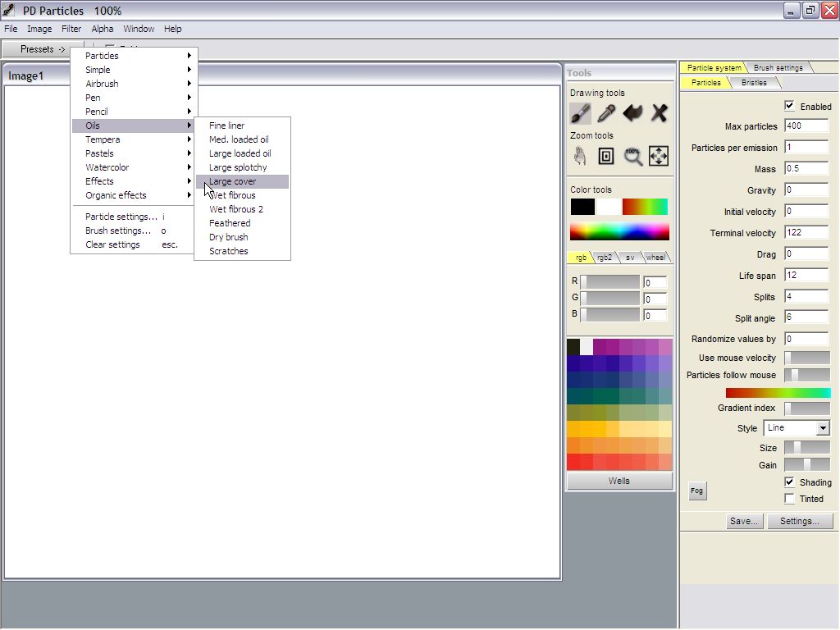Select the eyedropper color picker tool
Viewport: 840px width, 630px height.
606,112
